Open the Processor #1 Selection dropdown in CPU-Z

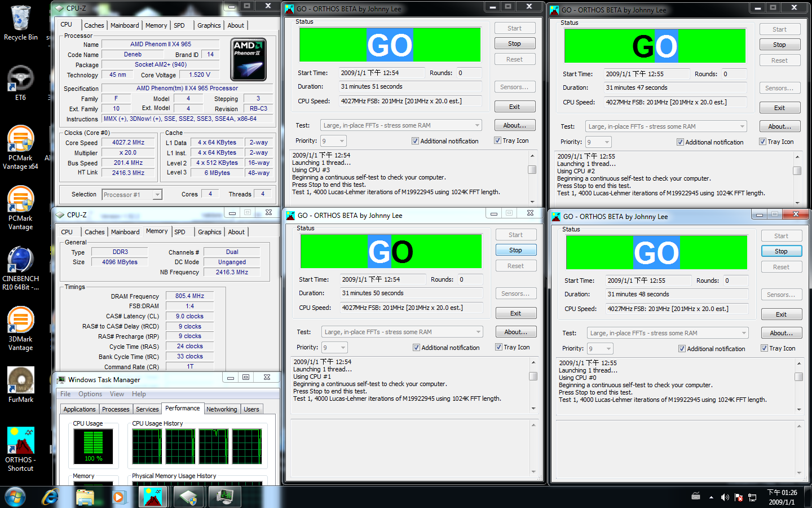[x=132, y=195]
